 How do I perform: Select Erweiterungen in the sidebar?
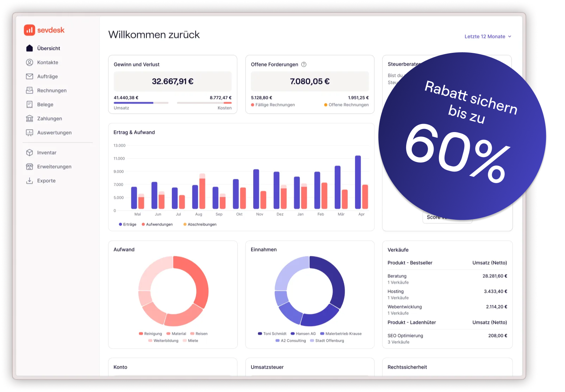click(x=54, y=167)
